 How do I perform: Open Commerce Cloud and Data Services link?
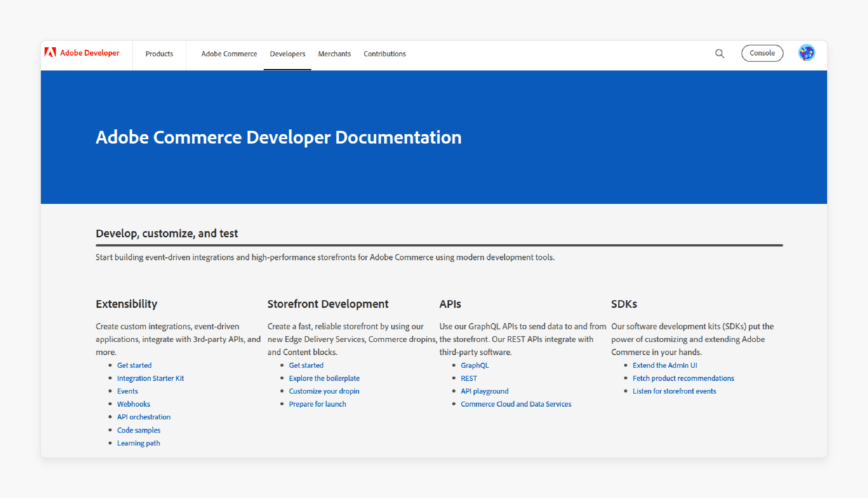click(x=516, y=404)
